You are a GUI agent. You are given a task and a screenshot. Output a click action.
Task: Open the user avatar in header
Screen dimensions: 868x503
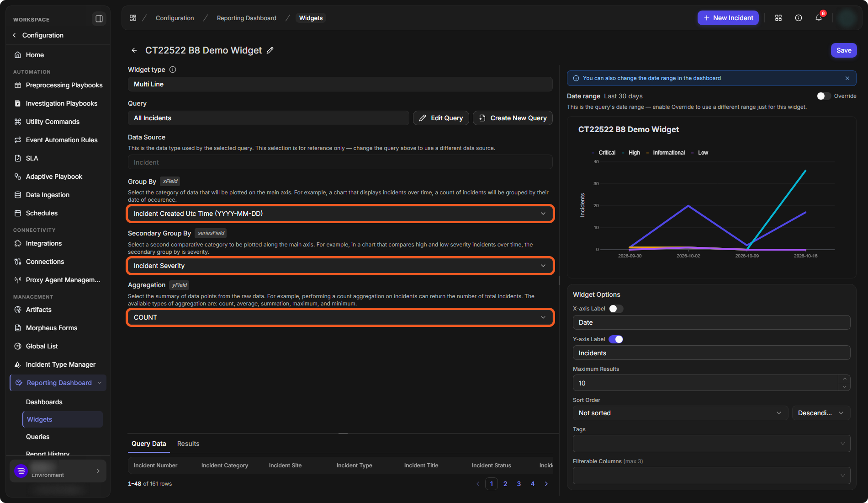[847, 18]
